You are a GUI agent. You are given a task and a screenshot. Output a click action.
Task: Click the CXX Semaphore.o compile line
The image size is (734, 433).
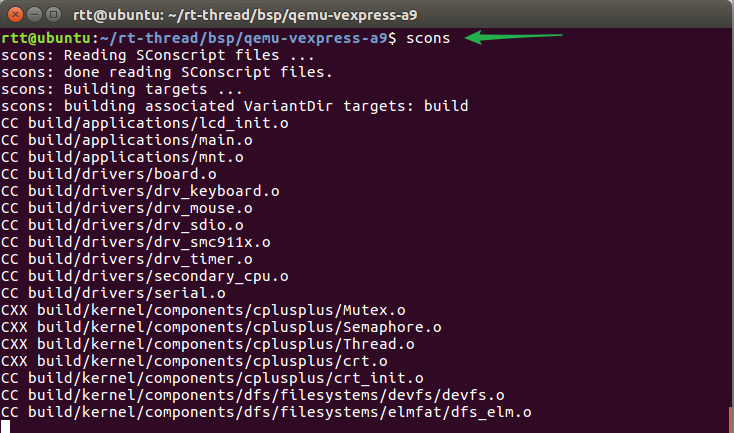point(221,327)
